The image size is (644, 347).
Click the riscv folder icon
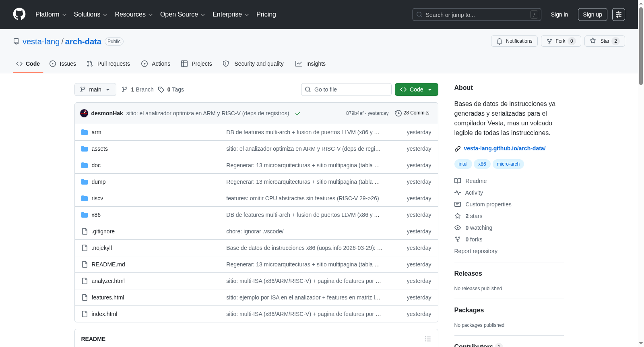(x=85, y=198)
